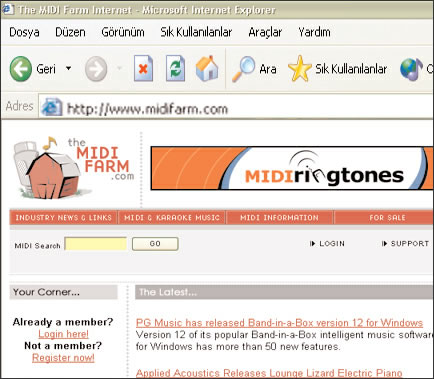Click the 'MIDI Search' label text
This screenshot has width=434, height=379.
coord(37,246)
